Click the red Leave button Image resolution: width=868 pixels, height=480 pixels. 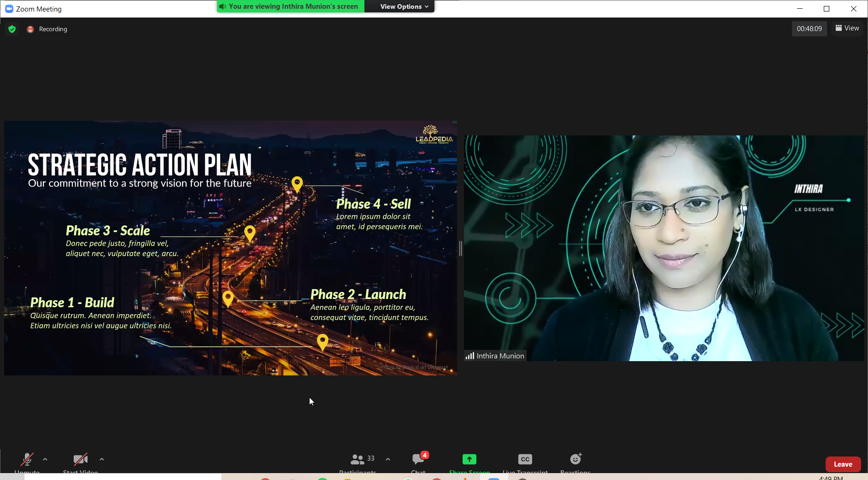click(x=843, y=464)
